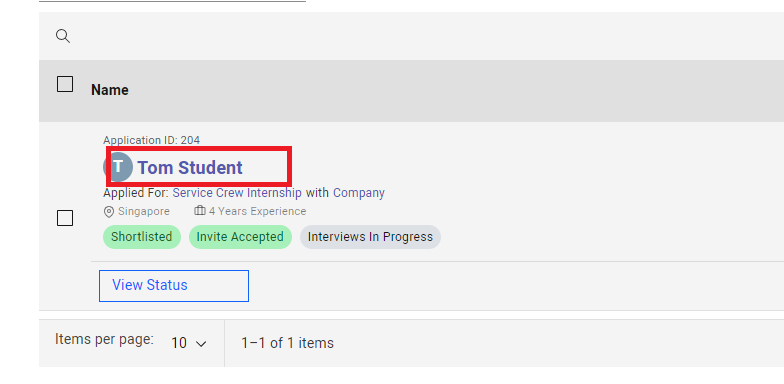This screenshot has width=784, height=384.
Task: Open the Service Crew Internship link
Action: pyautogui.click(x=237, y=192)
